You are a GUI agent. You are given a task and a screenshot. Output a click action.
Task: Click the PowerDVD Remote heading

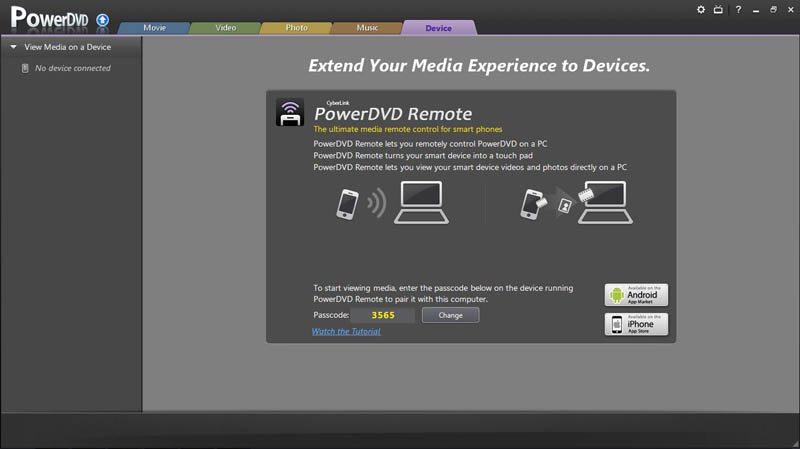tap(393, 113)
